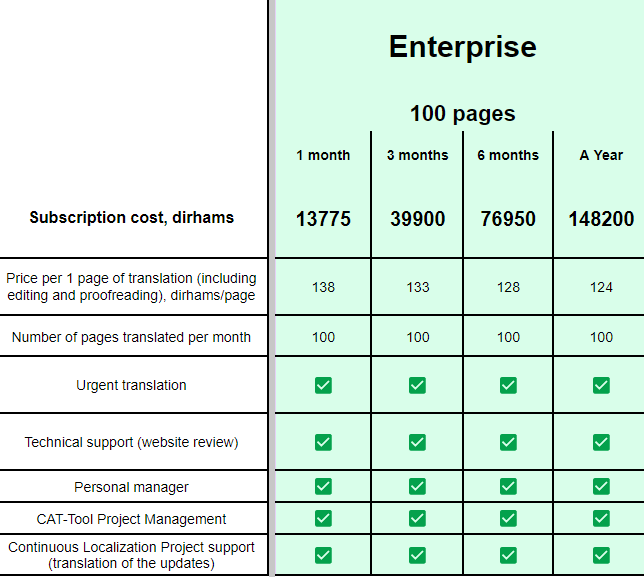The height and width of the screenshot is (577, 644).
Task: Click the CAT-Tool checkmark under 3 months
Action: (417, 519)
